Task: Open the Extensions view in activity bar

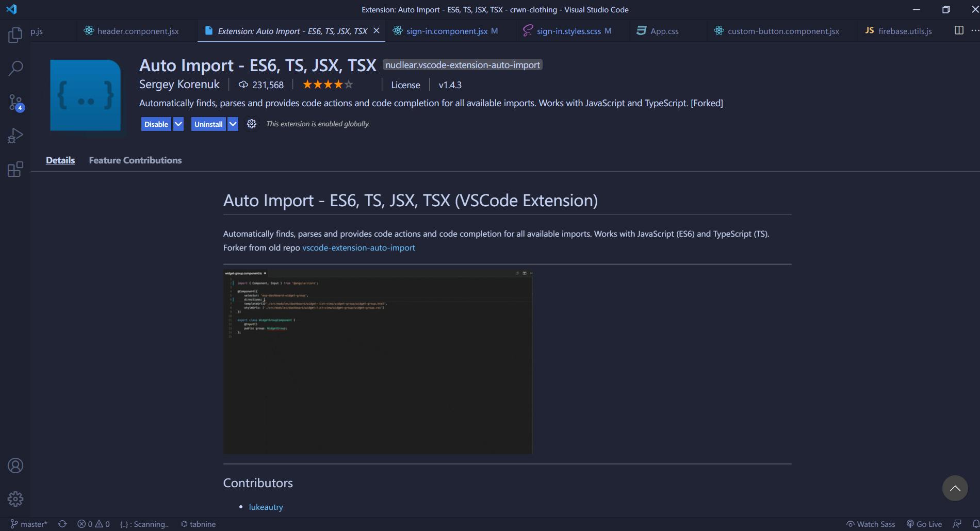Action: (x=15, y=169)
